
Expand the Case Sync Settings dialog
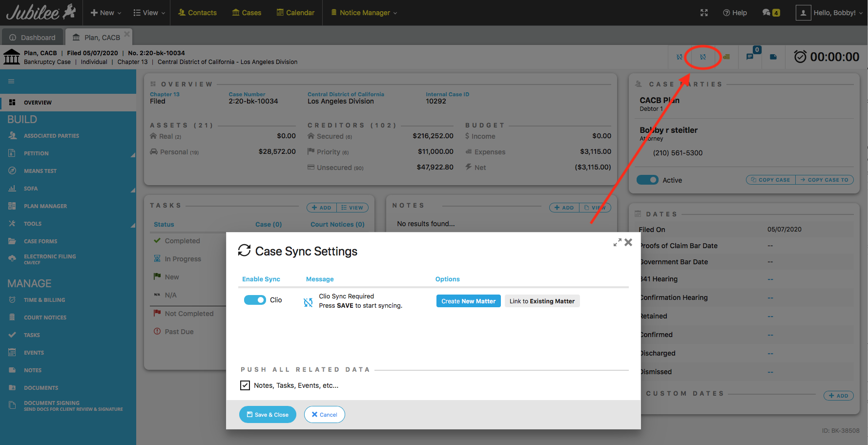618,242
